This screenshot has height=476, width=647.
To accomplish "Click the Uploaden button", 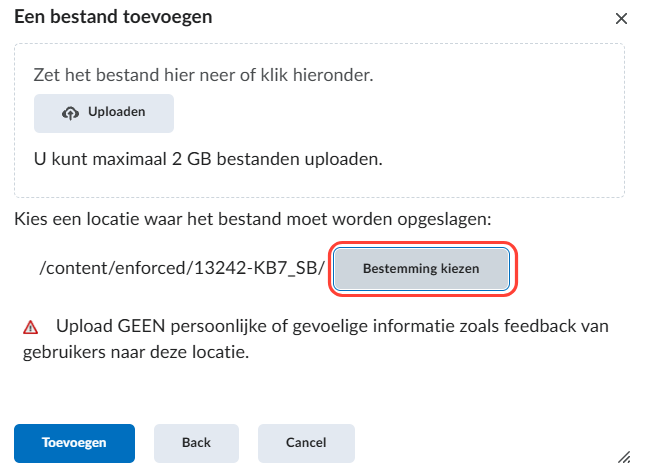I will 104,113.
